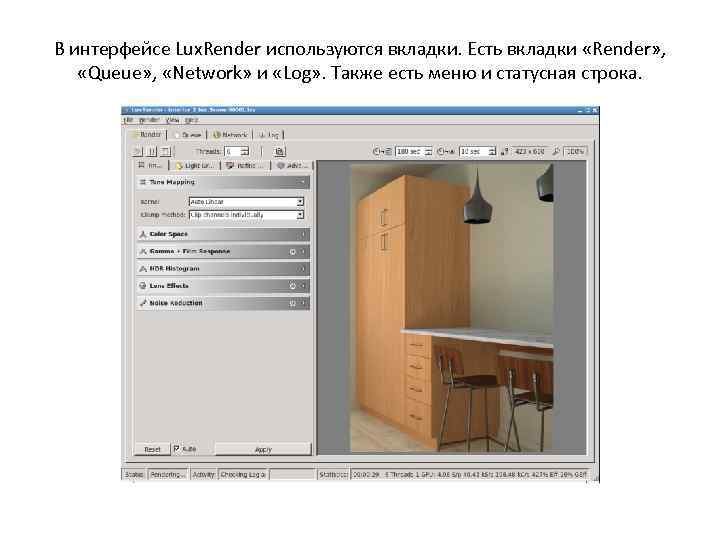Screen dimensions: 720x540
Task: Collapse the Tone Mapping panel header
Action: coord(223,182)
